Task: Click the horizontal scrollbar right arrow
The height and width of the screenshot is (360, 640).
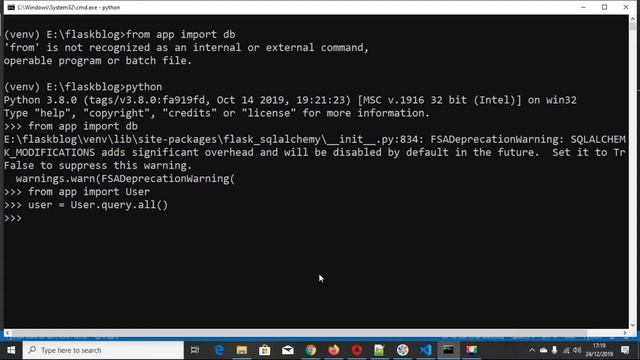Action: [x=625, y=333]
